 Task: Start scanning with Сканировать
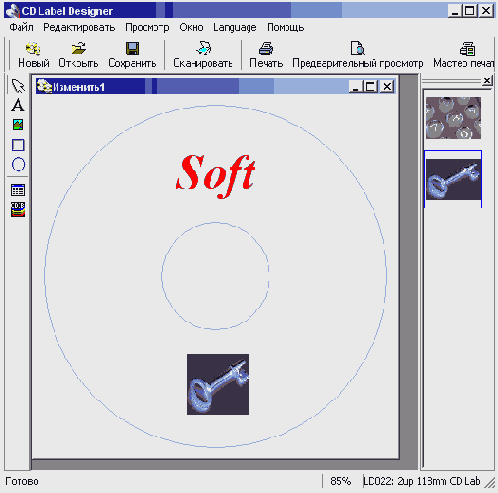pyautogui.click(x=203, y=55)
